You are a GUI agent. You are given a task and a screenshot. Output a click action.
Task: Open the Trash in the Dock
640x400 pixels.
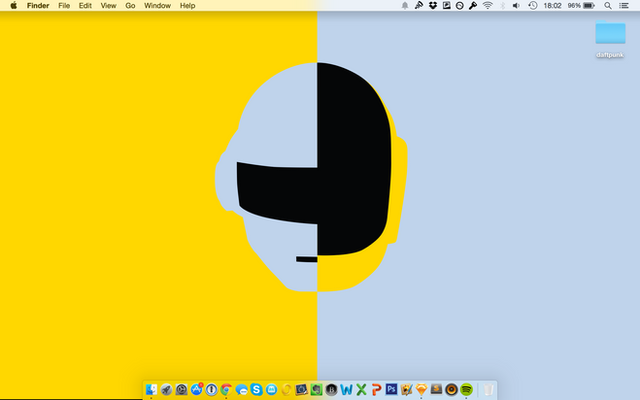pos(488,389)
